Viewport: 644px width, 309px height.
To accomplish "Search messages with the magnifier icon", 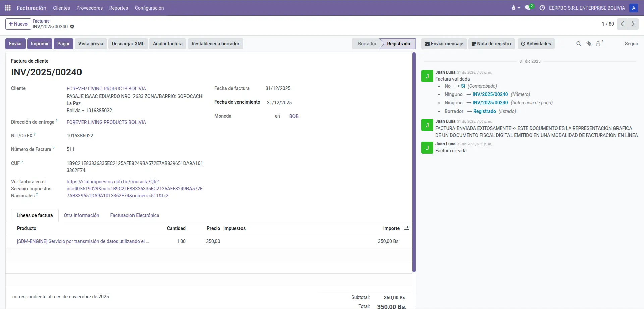I will [579, 44].
